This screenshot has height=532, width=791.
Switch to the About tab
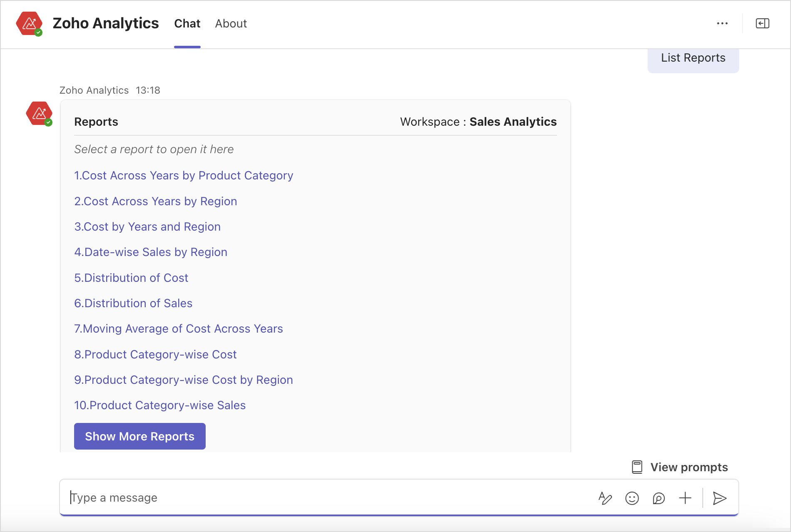click(231, 24)
